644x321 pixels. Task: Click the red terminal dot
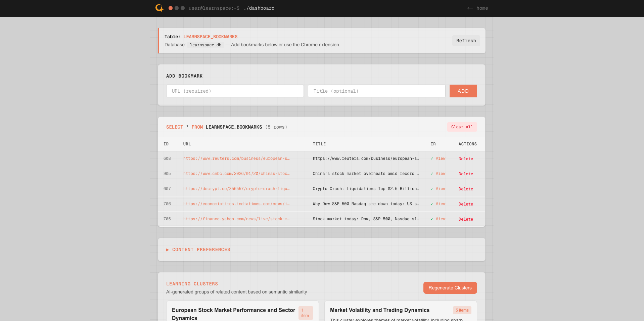point(171,8)
